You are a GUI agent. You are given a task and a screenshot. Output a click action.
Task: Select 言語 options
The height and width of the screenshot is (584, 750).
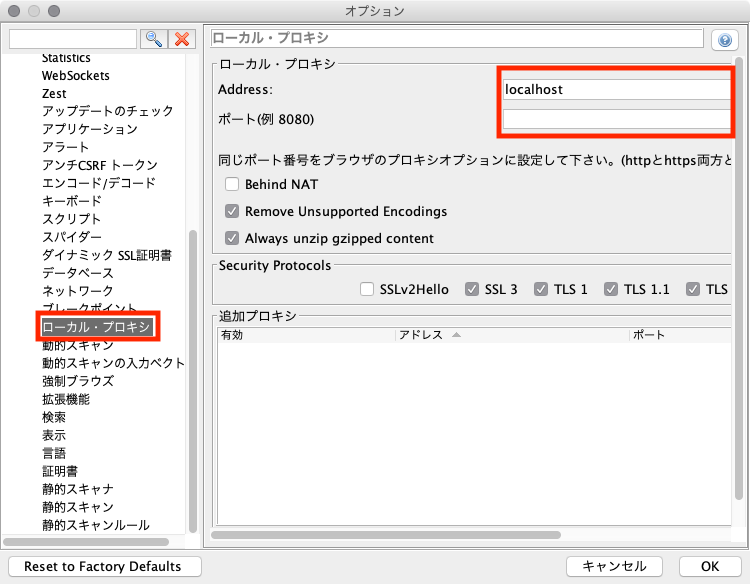click(54, 453)
